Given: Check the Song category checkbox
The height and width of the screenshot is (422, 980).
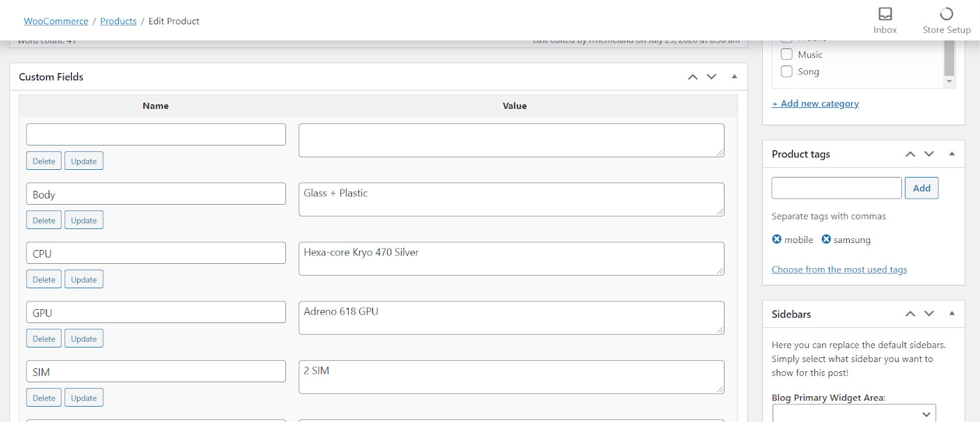Looking at the screenshot, I should tap(787, 71).
